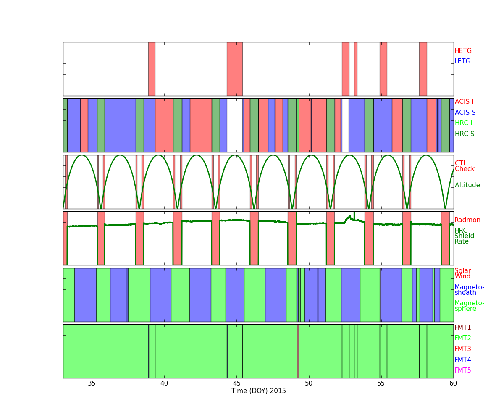Click the FMT2 legend label
This screenshot has width=504, height=420.
pos(462,338)
